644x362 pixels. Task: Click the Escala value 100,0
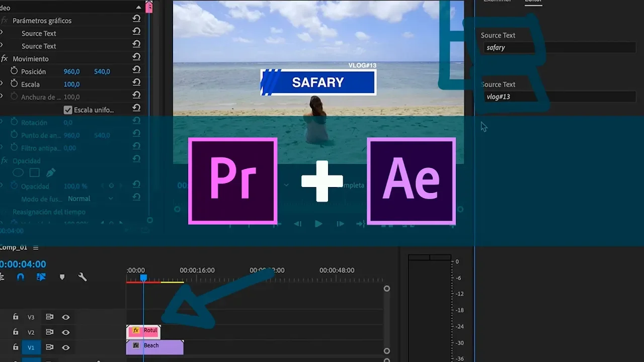71,84
